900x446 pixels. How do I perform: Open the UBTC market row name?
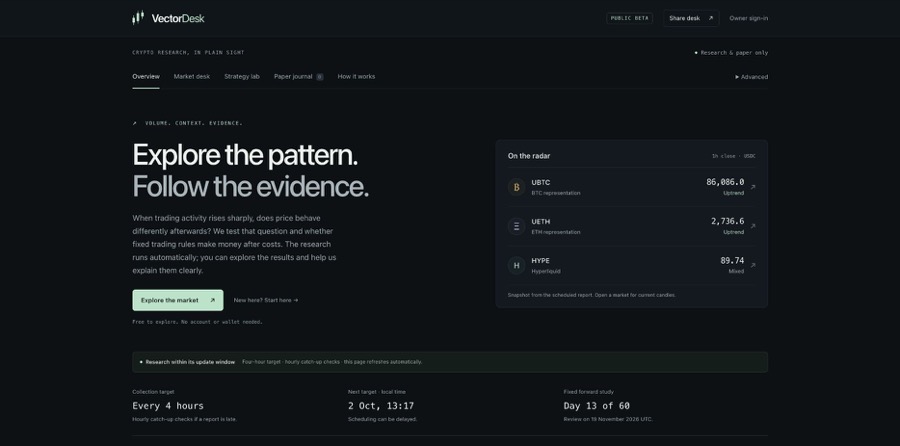[541, 183]
